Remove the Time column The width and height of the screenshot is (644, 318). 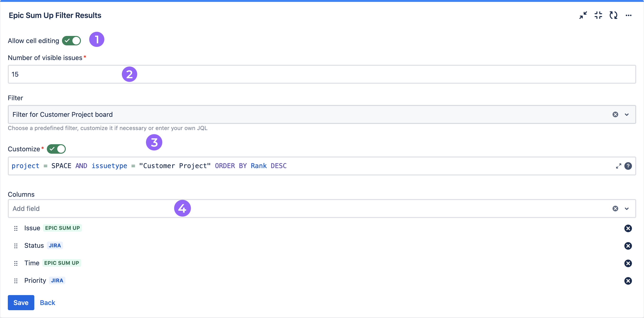[628, 263]
